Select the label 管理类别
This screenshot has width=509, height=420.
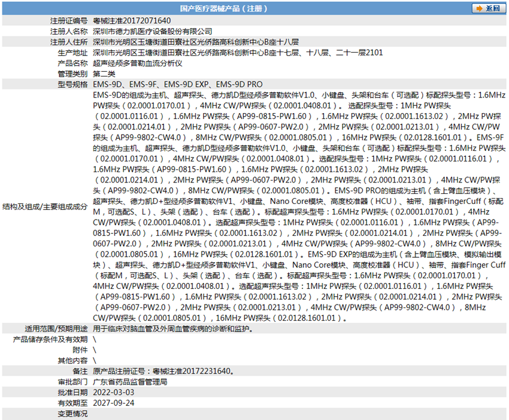pyautogui.click(x=72, y=74)
